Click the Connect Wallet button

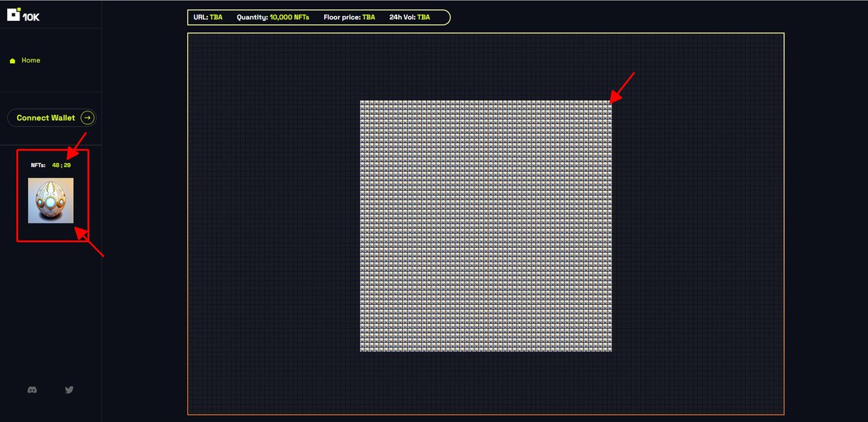pyautogui.click(x=51, y=118)
